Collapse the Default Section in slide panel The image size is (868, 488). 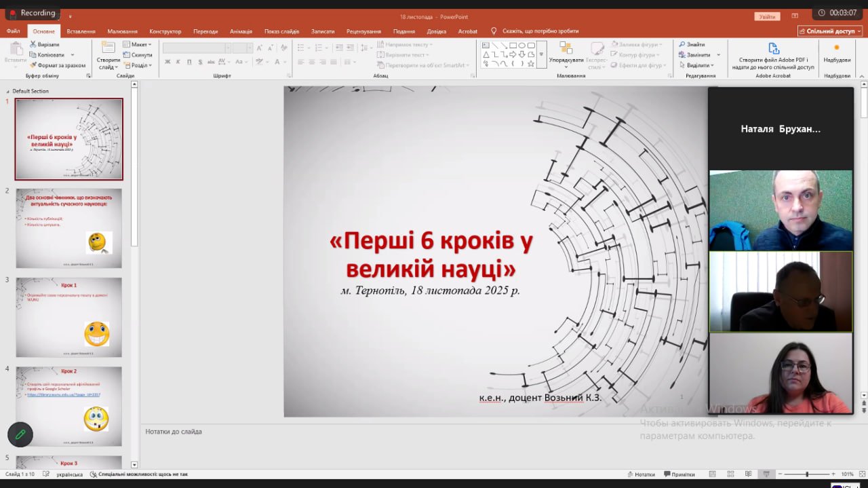pyautogui.click(x=8, y=91)
